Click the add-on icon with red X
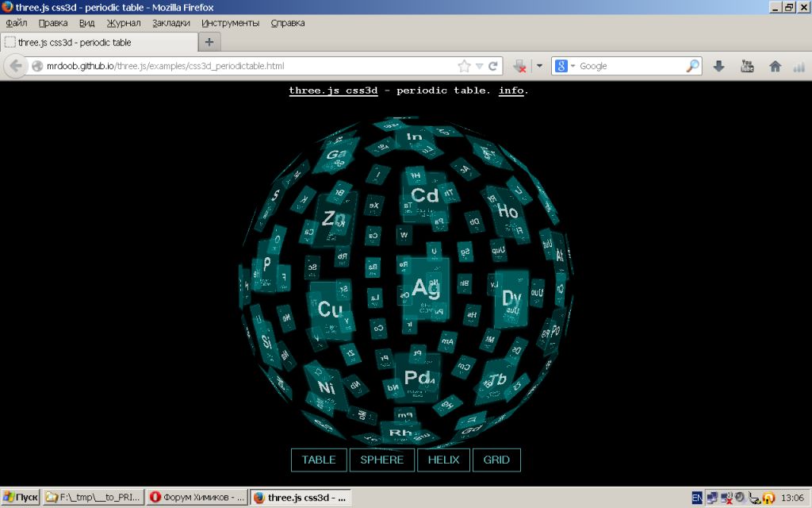Image resolution: width=812 pixels, height=508 pixels. click(520, 66)
